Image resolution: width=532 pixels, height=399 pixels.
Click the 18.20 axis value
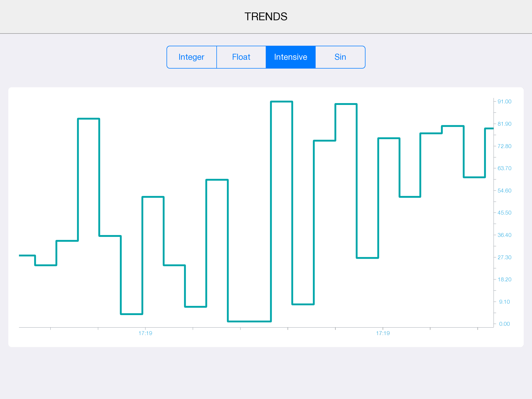coord(504,279)
